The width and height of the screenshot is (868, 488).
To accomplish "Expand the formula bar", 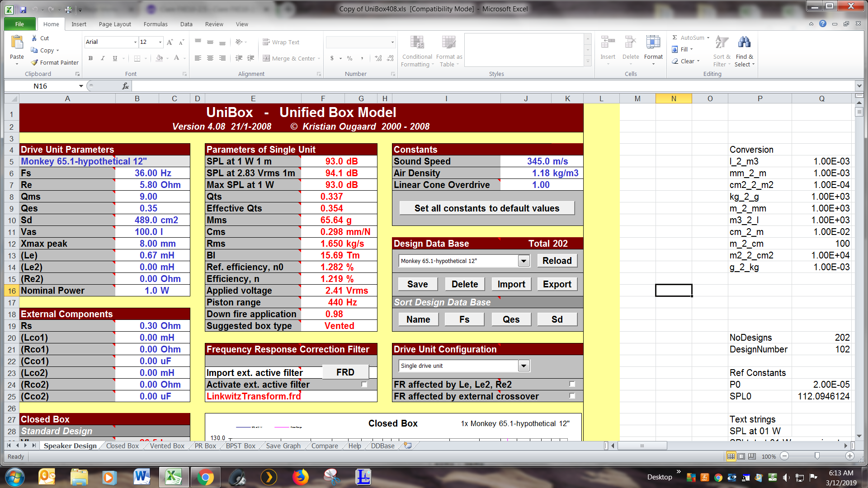I will click(859, 86).
